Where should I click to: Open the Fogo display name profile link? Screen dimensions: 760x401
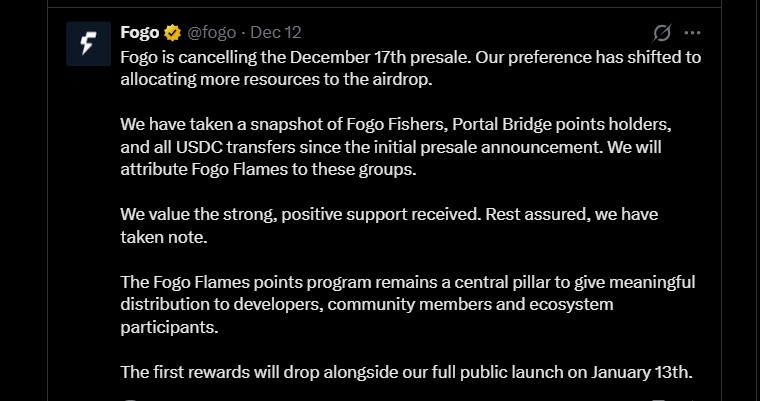pyautogui.click(x=139, y=33)
